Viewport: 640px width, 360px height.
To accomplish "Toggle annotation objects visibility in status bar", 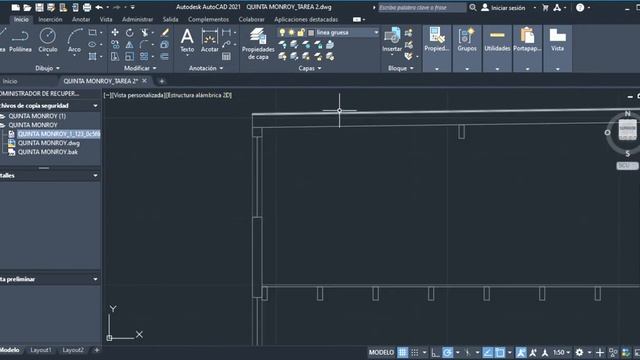I will coord(521,353).
